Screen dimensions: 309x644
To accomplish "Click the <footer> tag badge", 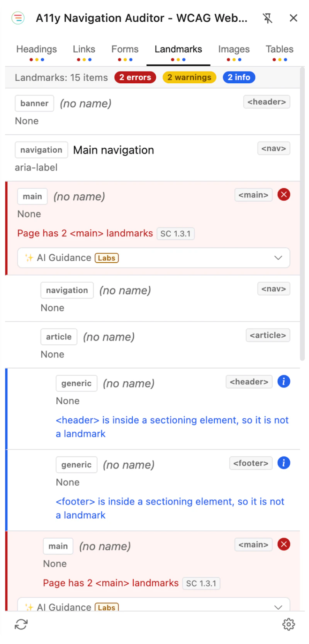I will point(251,463).
